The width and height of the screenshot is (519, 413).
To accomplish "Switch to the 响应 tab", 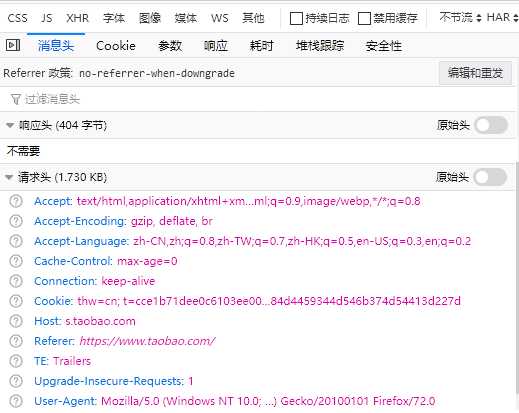I will [216, 46].
